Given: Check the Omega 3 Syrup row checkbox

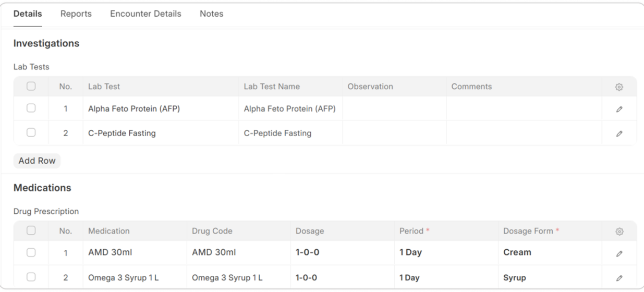Looking at the screenshot, I should point(31,277).
